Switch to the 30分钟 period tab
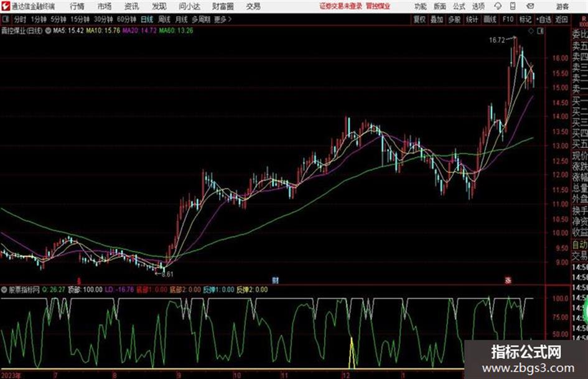 click(103, 19)
